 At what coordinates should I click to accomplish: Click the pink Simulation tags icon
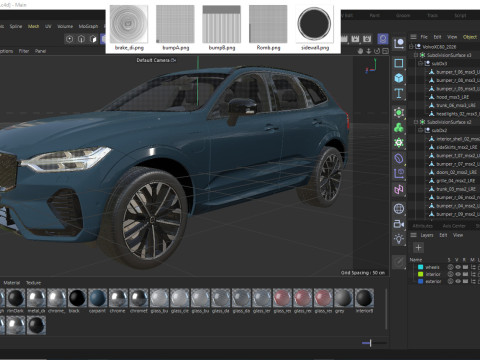399,190
